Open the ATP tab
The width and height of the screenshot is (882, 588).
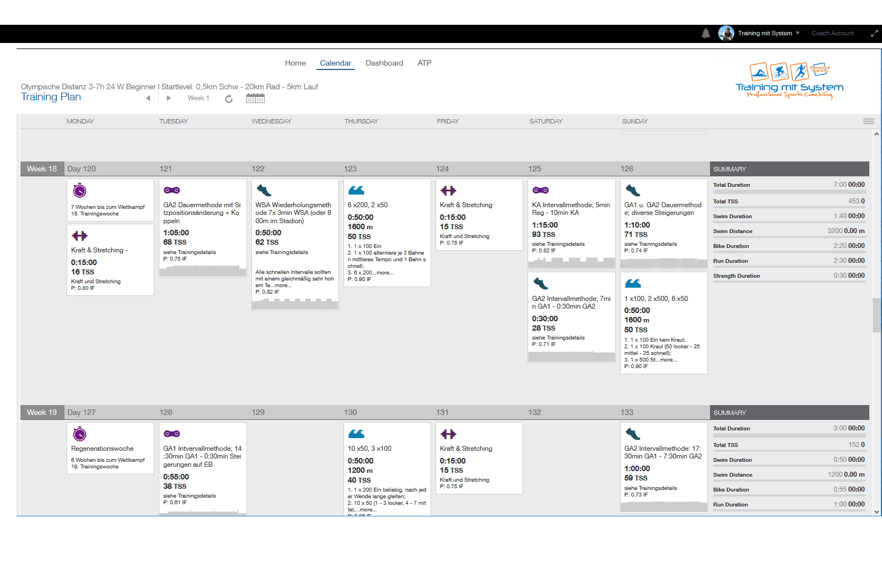[x=424, y=63]
